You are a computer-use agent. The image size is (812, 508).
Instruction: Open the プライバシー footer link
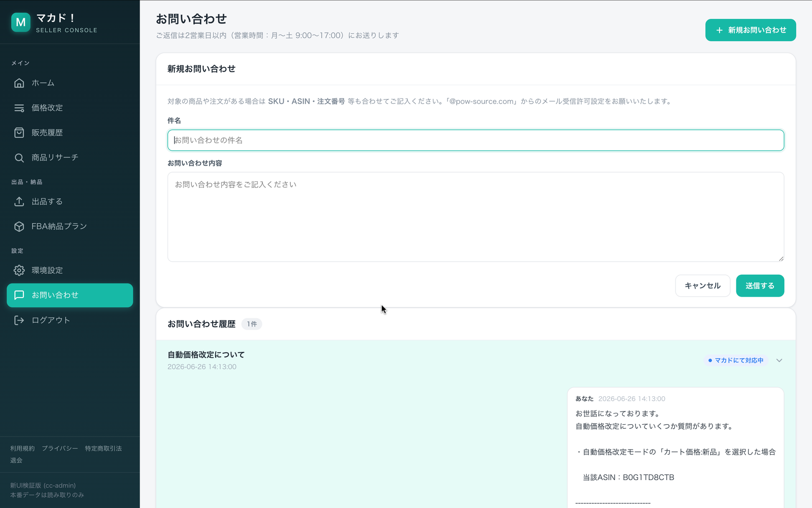(60, 449)
